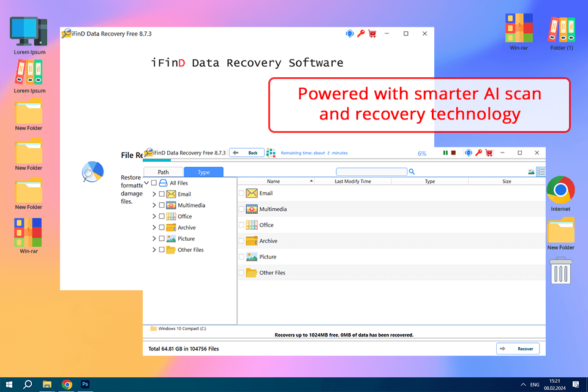
Task: Sort by the Name column header
Action: click(x=276, y=181)
